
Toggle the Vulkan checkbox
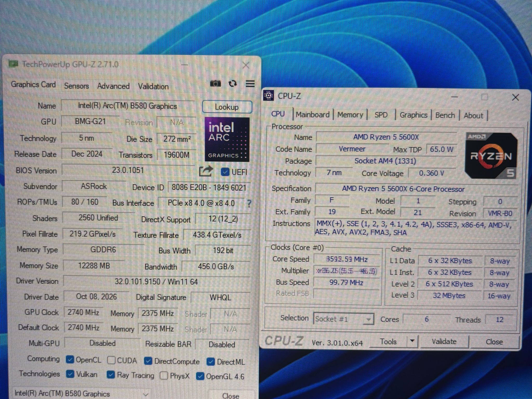point(70,374)
